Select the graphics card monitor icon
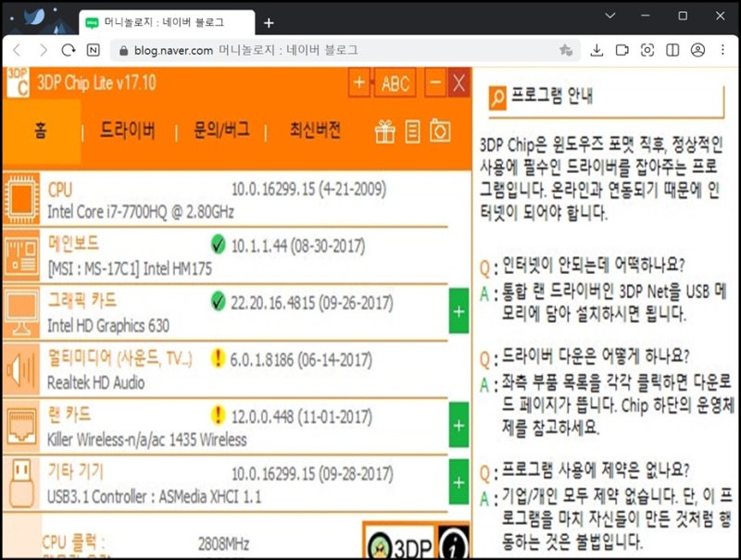 21,313
